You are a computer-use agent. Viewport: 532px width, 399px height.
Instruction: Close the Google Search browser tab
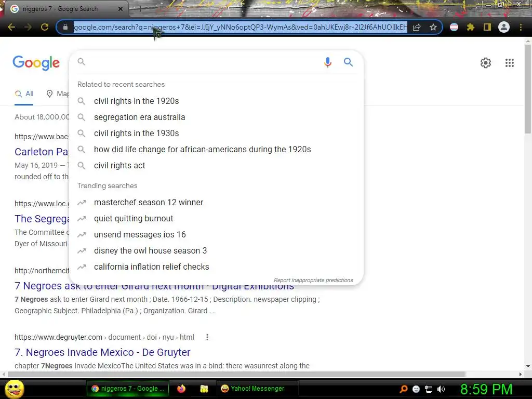pos(120,9)
